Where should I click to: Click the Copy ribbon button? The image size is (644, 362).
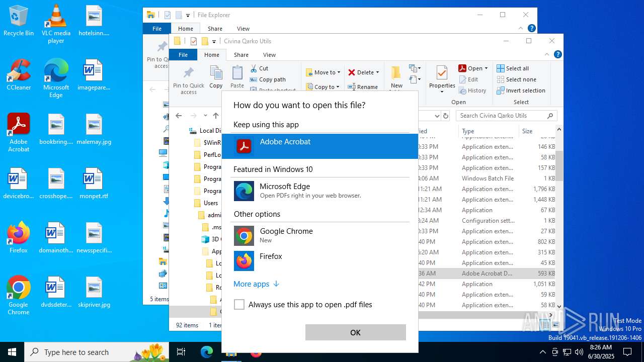[x=216, y=77]
